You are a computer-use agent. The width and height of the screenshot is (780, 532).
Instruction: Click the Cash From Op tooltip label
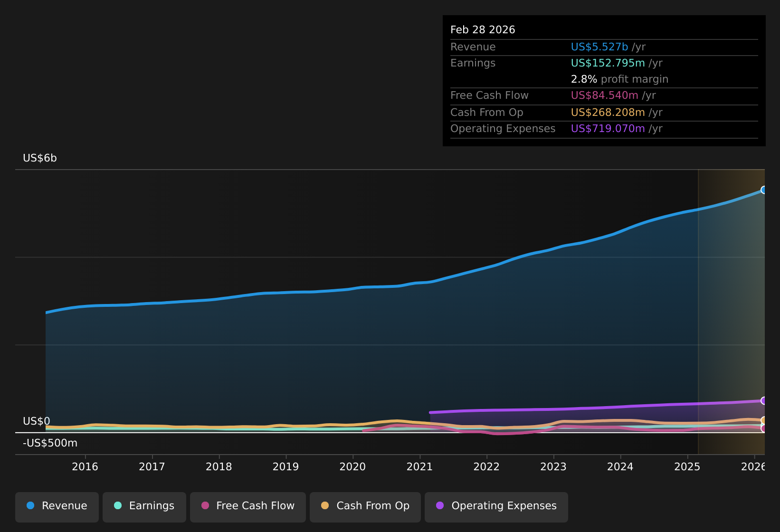(x=487, y=113)
